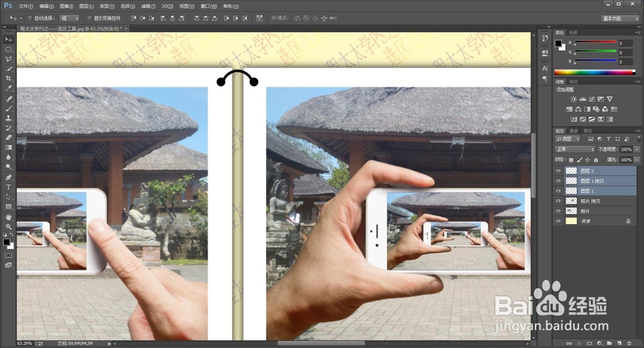This screenshot has width=644, height=348.
Task: Expand the status bar info arrow
Action: 109,343
